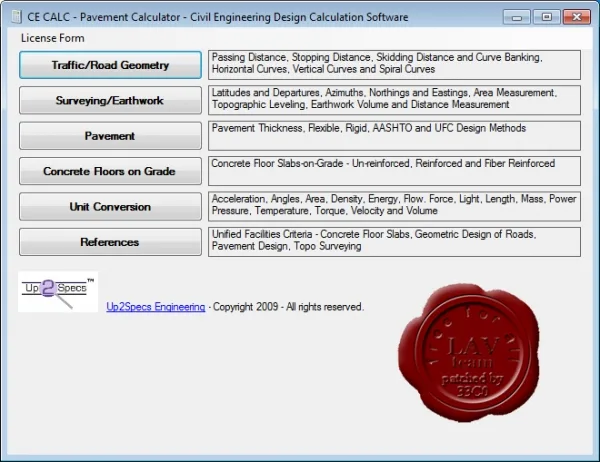The height and width of the screenshot is (462, 600).
Task: Click the Unified Facilities Criteria description box
Action: pos(394,242)
